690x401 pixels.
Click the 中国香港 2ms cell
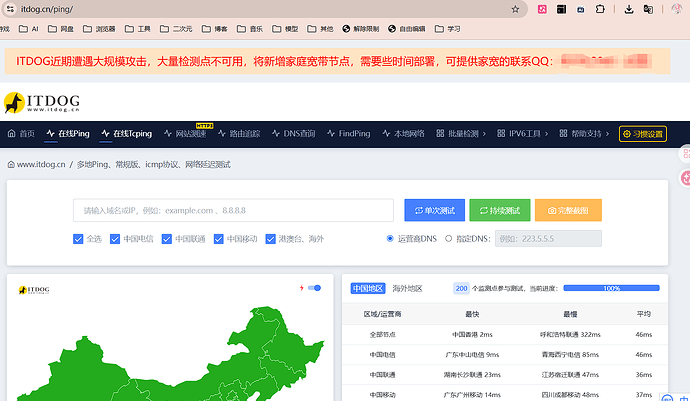(x=472, y=335)
